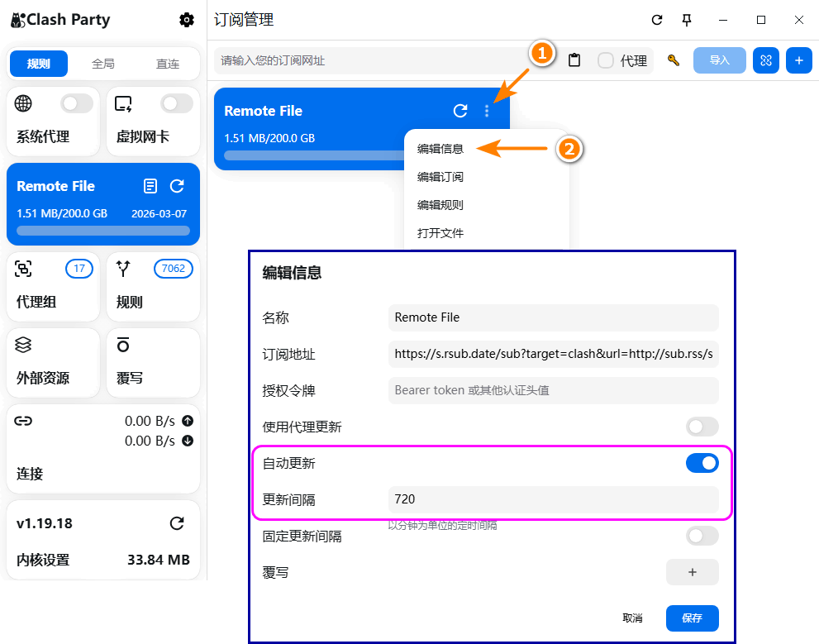This screenshot has height=644, width=819.
Task: Expand 覆写 with the plus button
Action: coord(692,572)
